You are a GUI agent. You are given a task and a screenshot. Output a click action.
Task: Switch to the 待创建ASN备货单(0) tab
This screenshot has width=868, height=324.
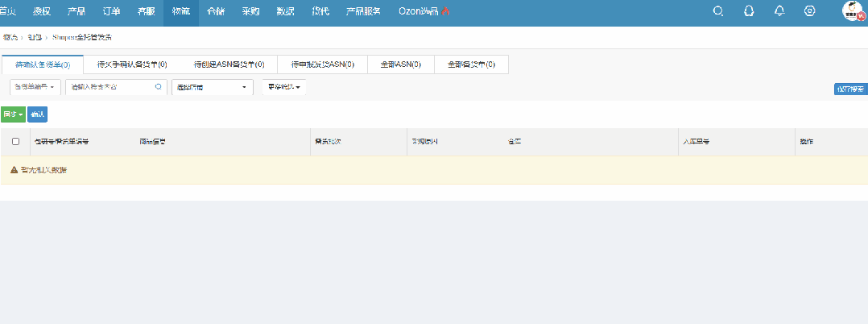229,64
